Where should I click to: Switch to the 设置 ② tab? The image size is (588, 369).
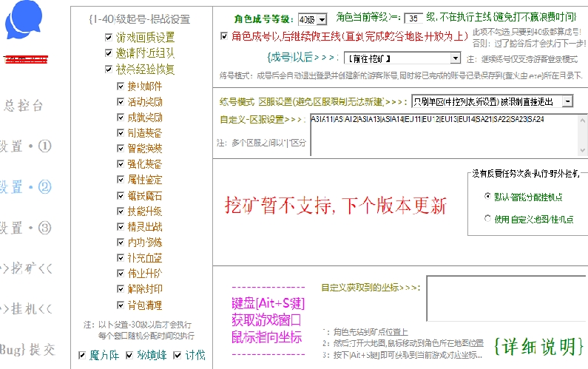point(25,187)
